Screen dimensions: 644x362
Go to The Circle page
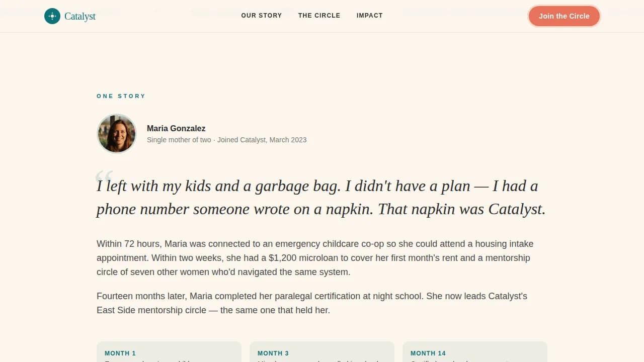319,16
